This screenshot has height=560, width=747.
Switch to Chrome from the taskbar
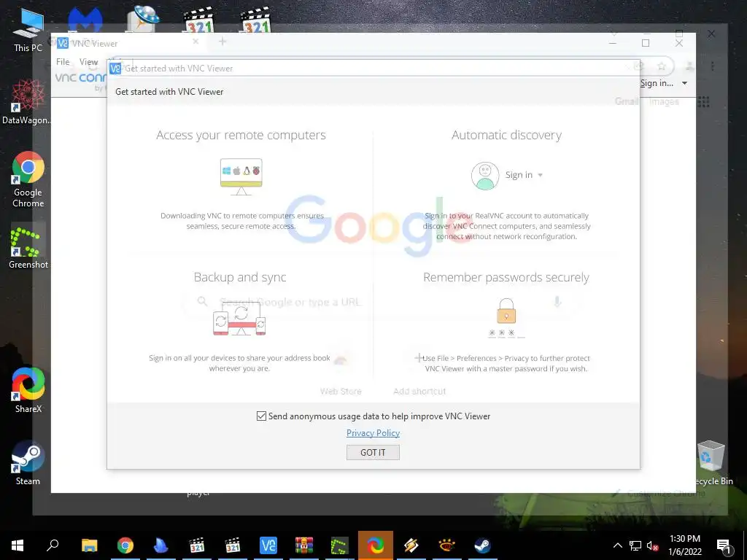(x=125, y=545)
